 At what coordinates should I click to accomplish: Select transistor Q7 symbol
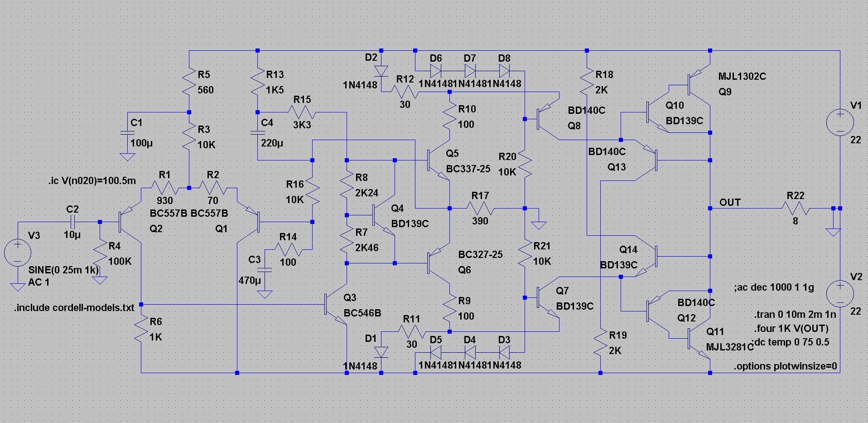pos(548,297)
